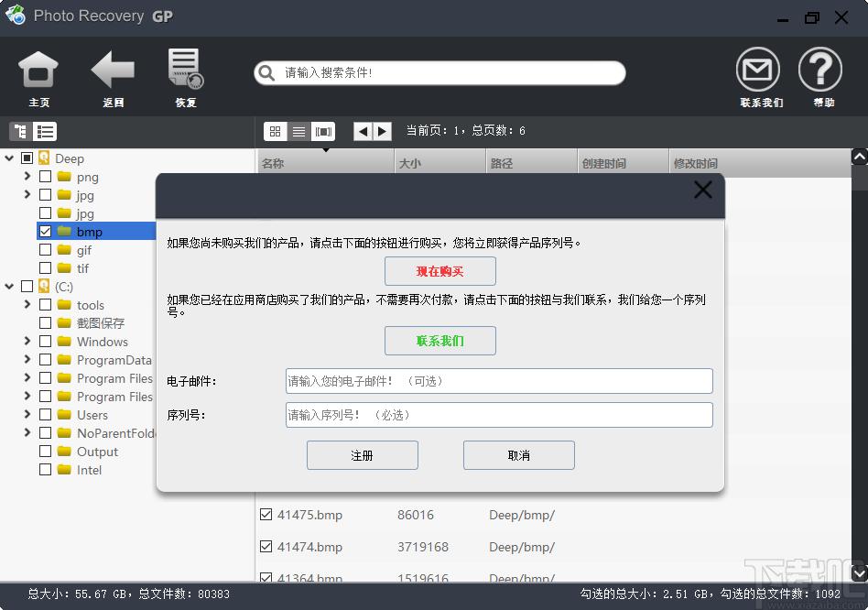Screen dimensions: 868x610
Task: Click the 注册 register button
Action: [x=362, y=455]
